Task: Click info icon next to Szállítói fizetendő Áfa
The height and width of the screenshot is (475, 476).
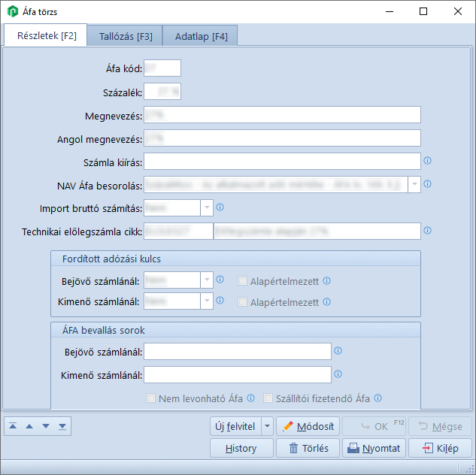Action: pos(378,398)
